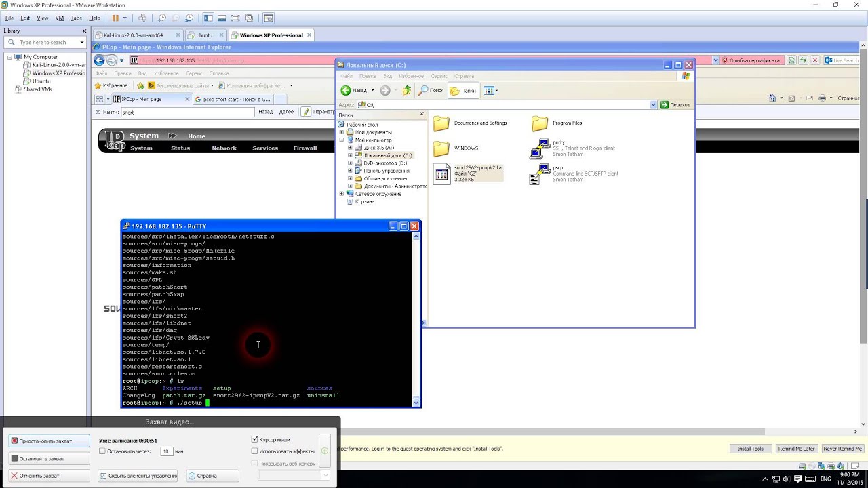The width and height of the screenshot is (868, 488).
Task: Open the snapshot manager icon in VMware toolbar
Action: [x=189, y=18]
